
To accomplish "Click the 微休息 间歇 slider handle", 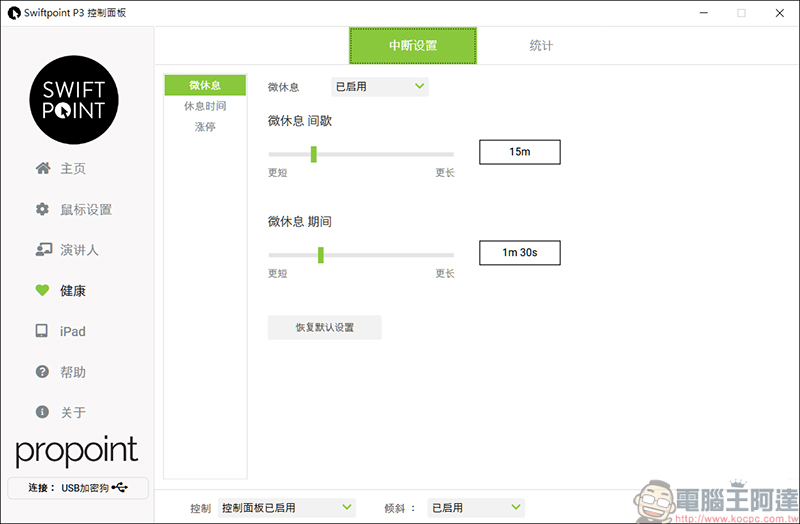I will point(314,154).
